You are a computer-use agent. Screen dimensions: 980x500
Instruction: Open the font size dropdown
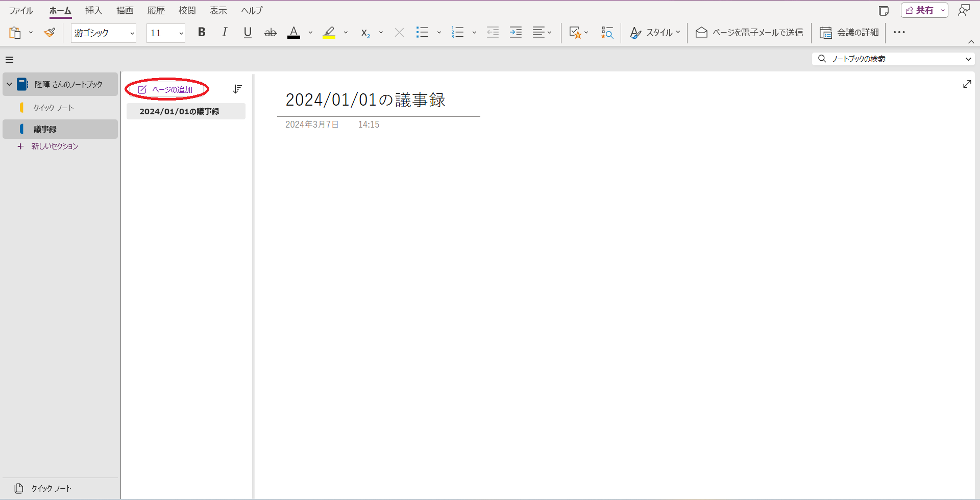tap(180, 33)
